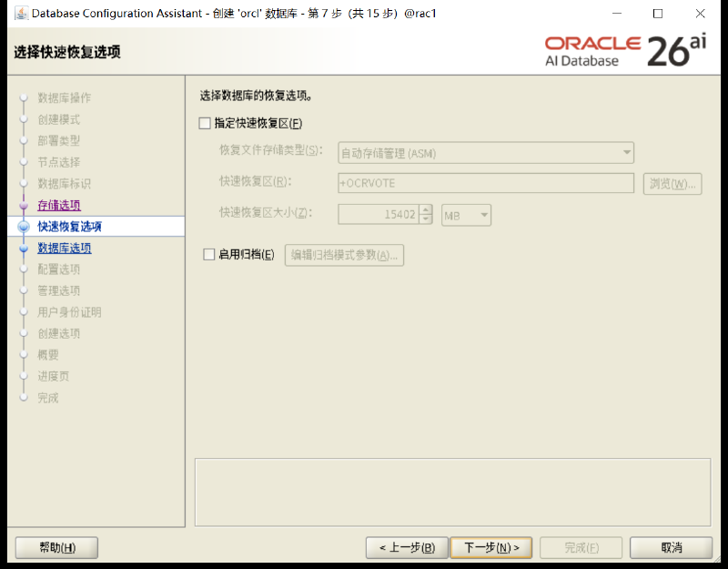Click the 选择数据库的恢复选项 instruction text
Image resolution: width=728 pixels, height=569 pixels.
[x=256, y=97]
